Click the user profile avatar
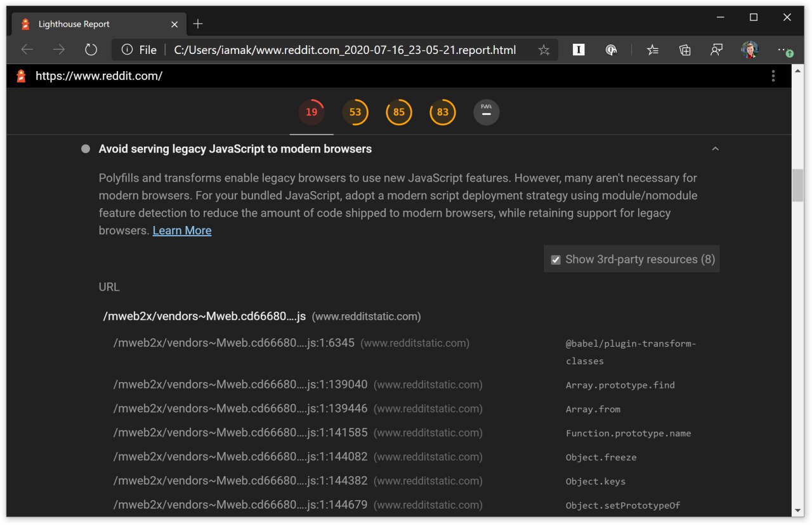812x525 pixels. click(750, 50)
